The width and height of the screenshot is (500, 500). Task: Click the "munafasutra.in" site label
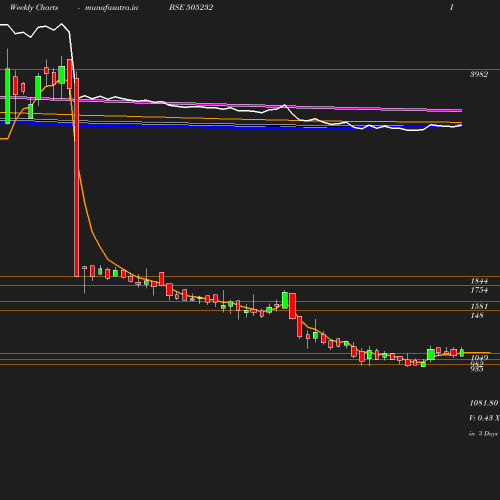point(111,7)
